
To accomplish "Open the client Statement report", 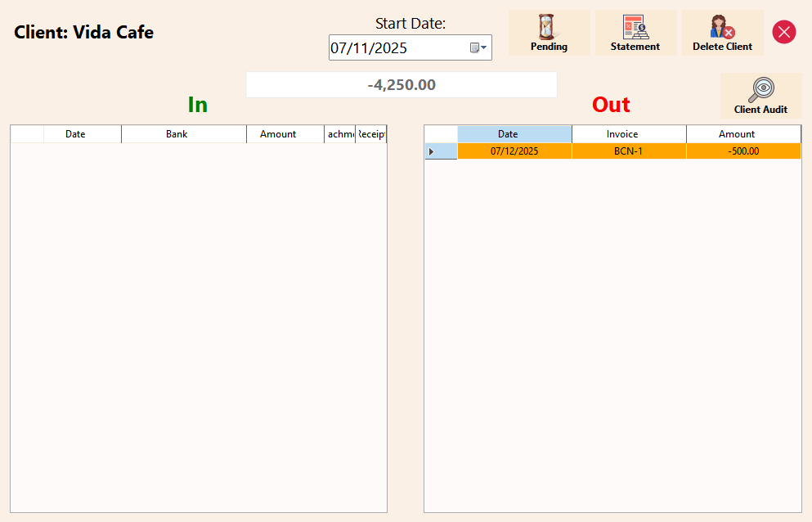I will 635,33.
